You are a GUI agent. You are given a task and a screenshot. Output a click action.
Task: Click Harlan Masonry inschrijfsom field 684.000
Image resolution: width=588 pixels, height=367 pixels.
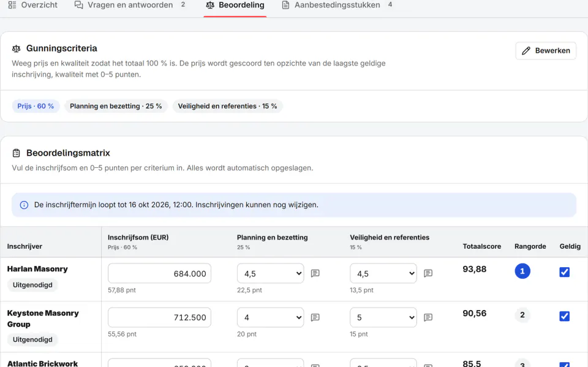159,273
